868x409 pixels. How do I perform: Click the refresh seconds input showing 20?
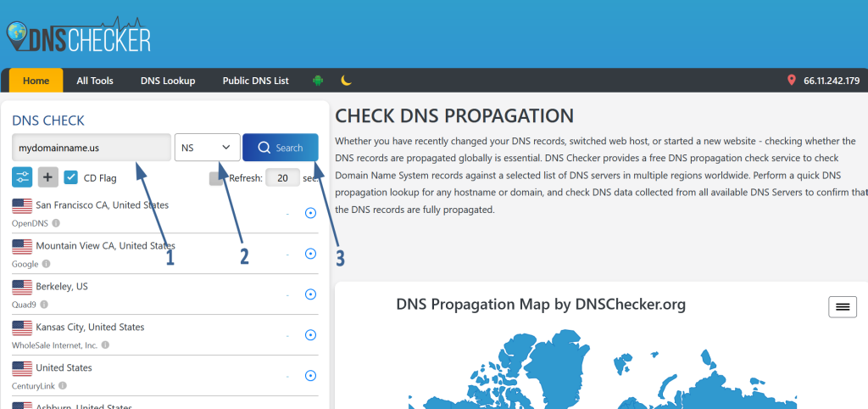pos(282,178)
